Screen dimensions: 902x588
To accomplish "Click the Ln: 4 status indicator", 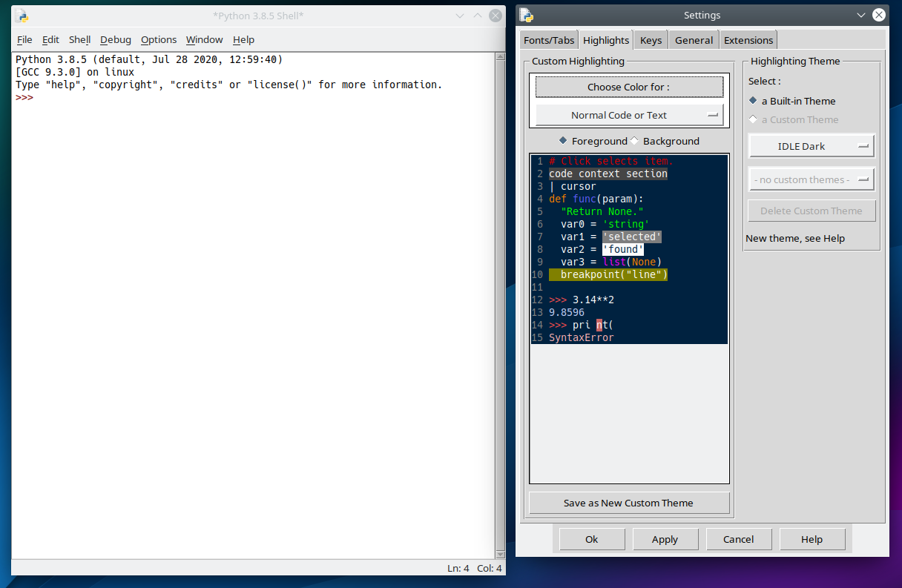I will (x=458, y=568).
